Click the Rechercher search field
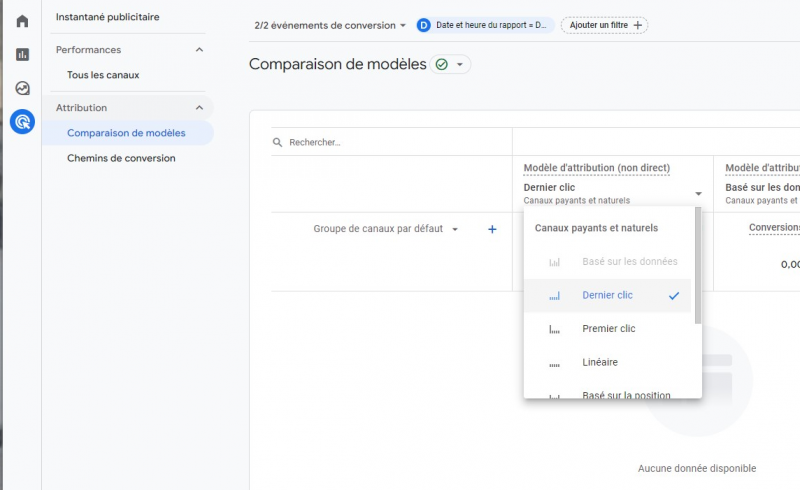 coord(392,142)
